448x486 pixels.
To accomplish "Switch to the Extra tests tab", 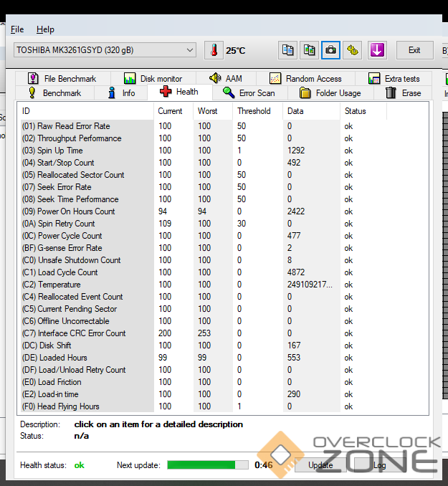I will point(394,79).
